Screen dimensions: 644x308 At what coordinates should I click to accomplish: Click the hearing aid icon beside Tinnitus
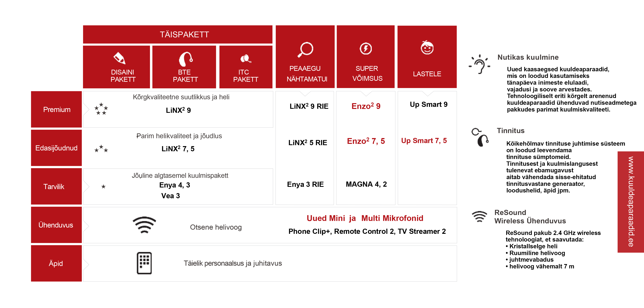pyautogui.click(x=480, y=137)
